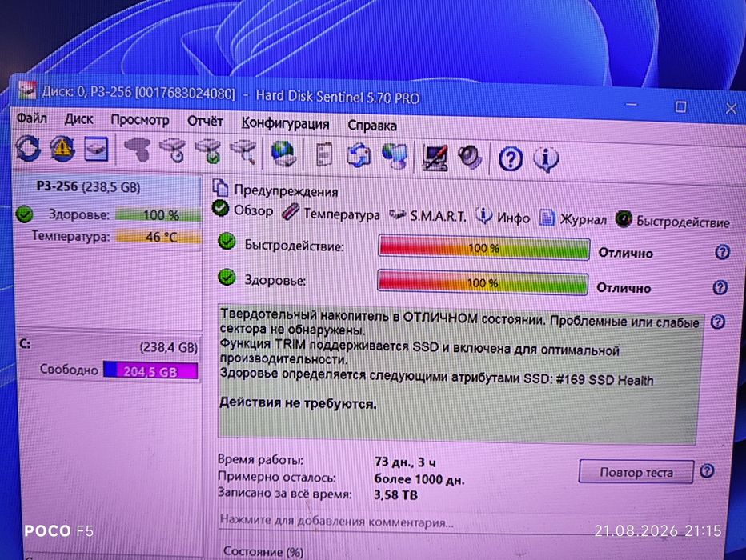Image resolution: width=746 pixels, height=560 pixels.
Task: Open the Журнал tab
Action: pos(574,219)
